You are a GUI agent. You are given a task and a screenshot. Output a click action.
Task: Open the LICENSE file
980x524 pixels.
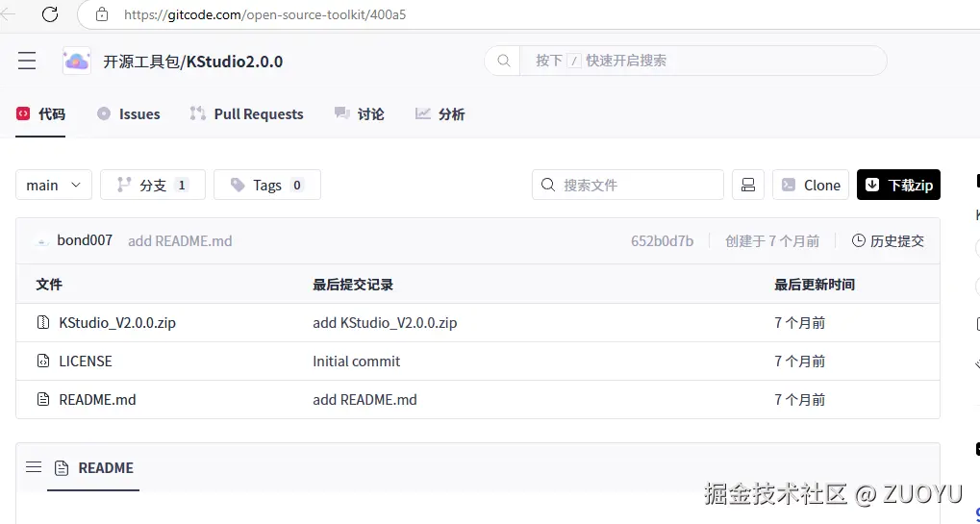86,361
